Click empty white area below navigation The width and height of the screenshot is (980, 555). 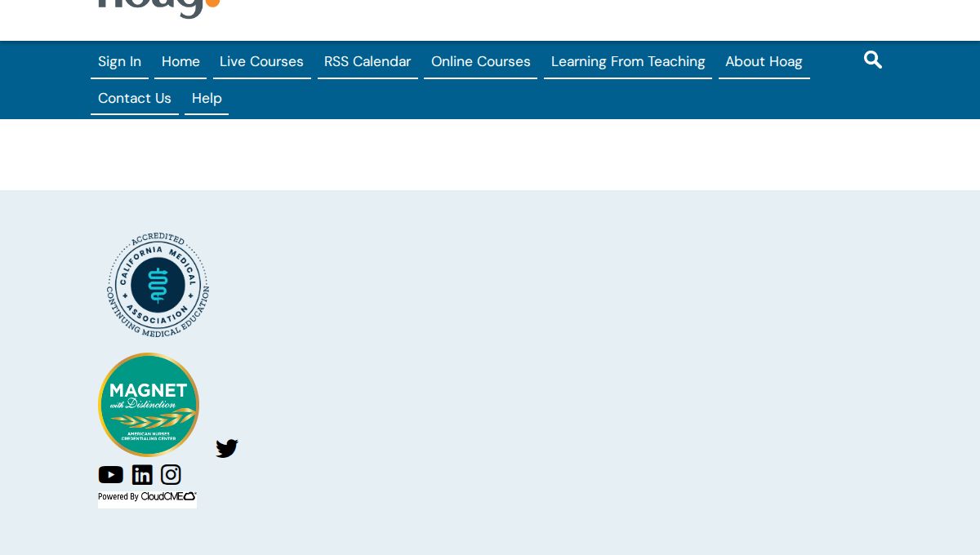pos(490,154)
